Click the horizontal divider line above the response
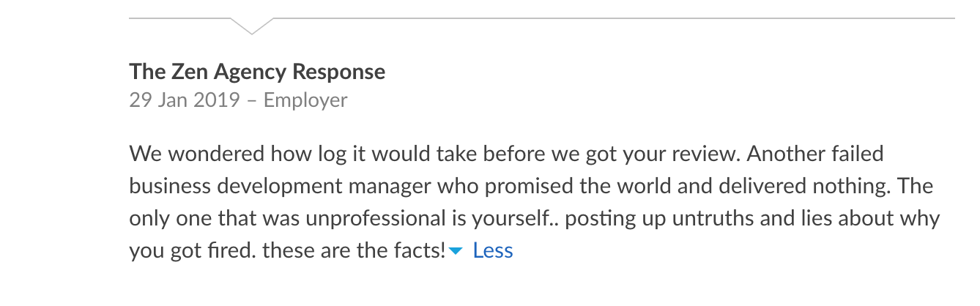980x306 pixels. (x=586, y=18)
